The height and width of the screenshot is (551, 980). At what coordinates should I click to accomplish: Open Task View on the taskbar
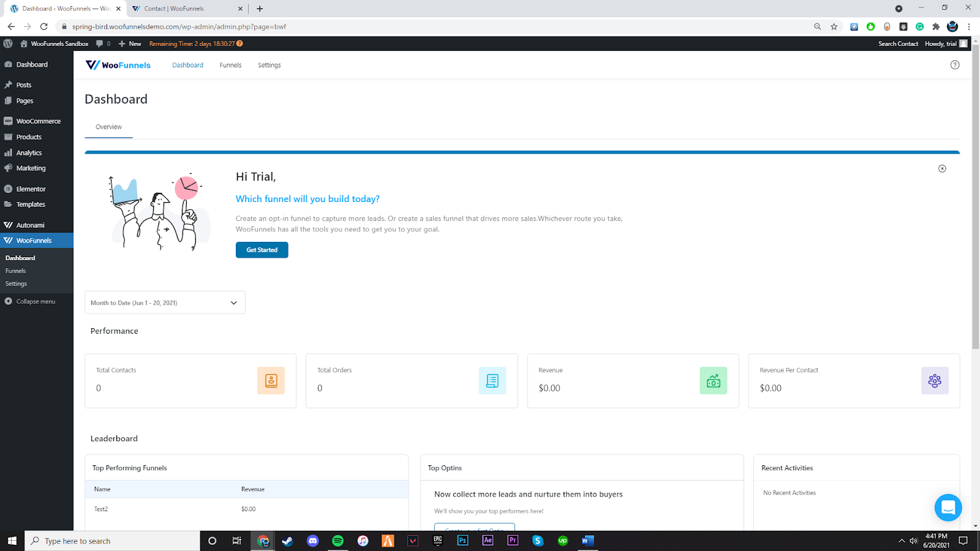coord(237,541)
